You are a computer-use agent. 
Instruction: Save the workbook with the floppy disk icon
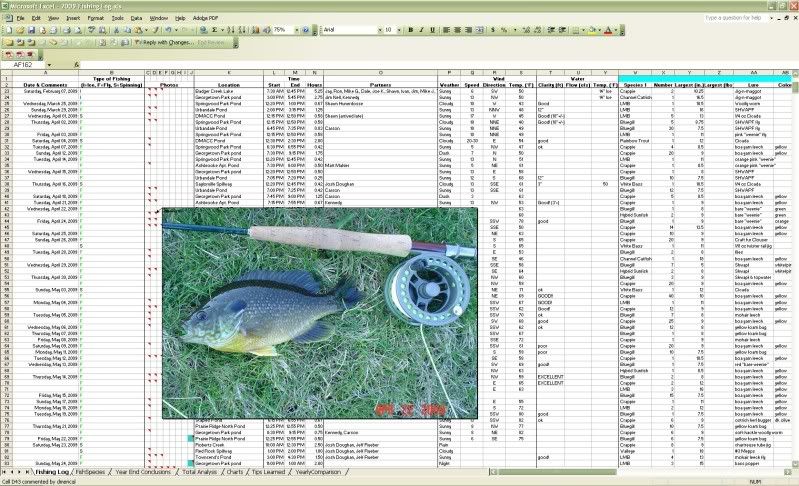click(31, 30)
